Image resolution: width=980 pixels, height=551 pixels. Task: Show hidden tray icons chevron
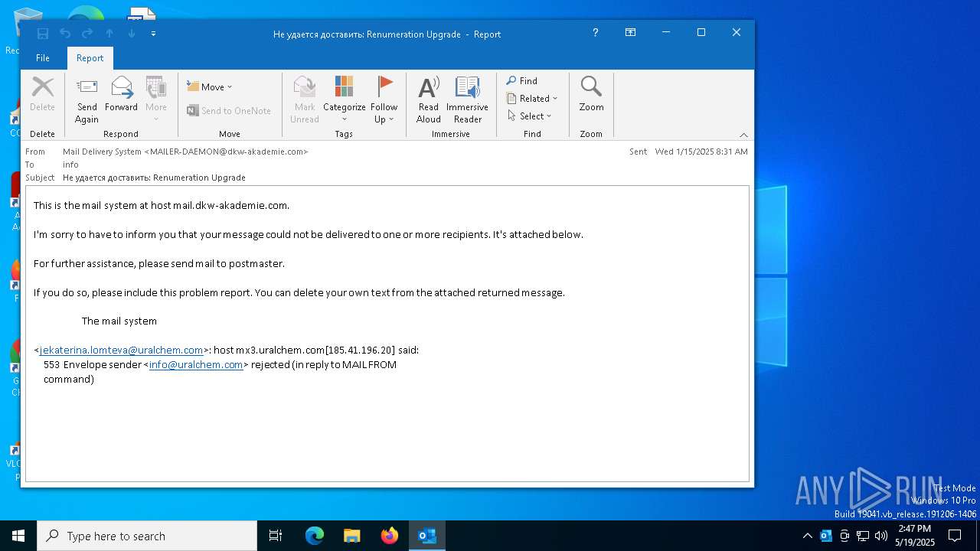pos(807,536)
